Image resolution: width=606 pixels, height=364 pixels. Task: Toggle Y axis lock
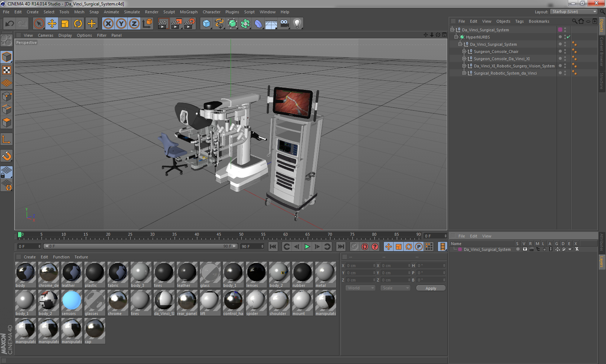(x=121, y=24)
